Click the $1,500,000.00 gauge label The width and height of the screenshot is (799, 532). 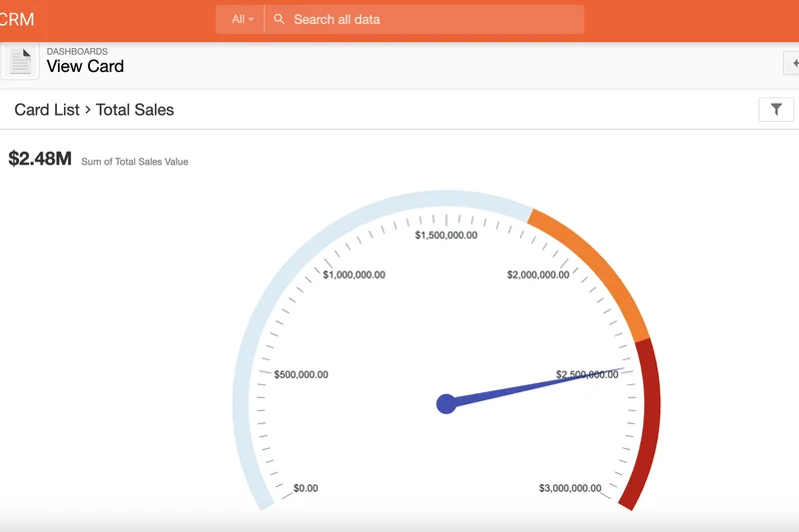tap(445, 236)
